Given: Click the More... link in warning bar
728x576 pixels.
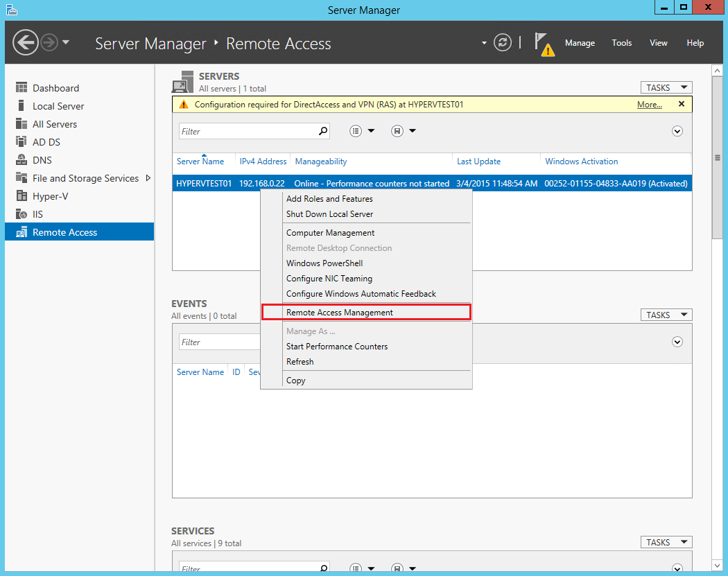Looking at the screenshot, I should tap(649, 105).
